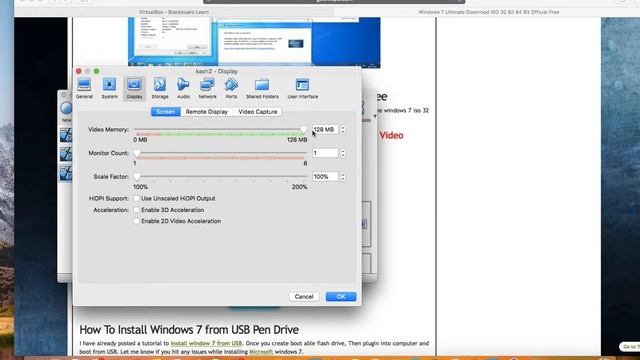Open the User Interface settings icon
The height and width of the screenshot is (360, 640).
[302, 88]
